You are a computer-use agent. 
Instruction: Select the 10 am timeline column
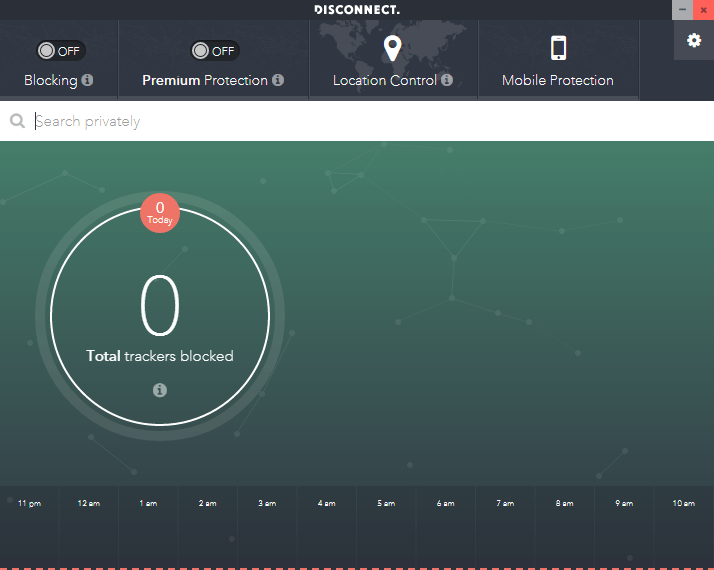(x=684, y=527)
